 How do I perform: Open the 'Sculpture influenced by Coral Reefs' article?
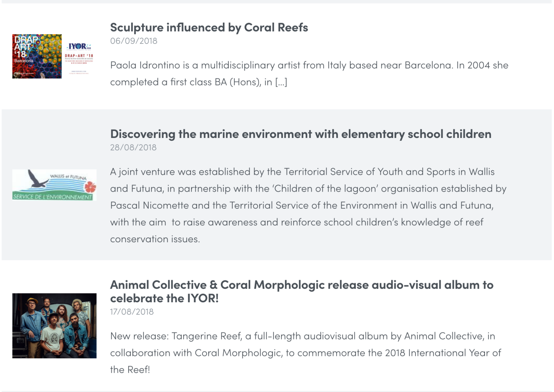coord(209,27)
